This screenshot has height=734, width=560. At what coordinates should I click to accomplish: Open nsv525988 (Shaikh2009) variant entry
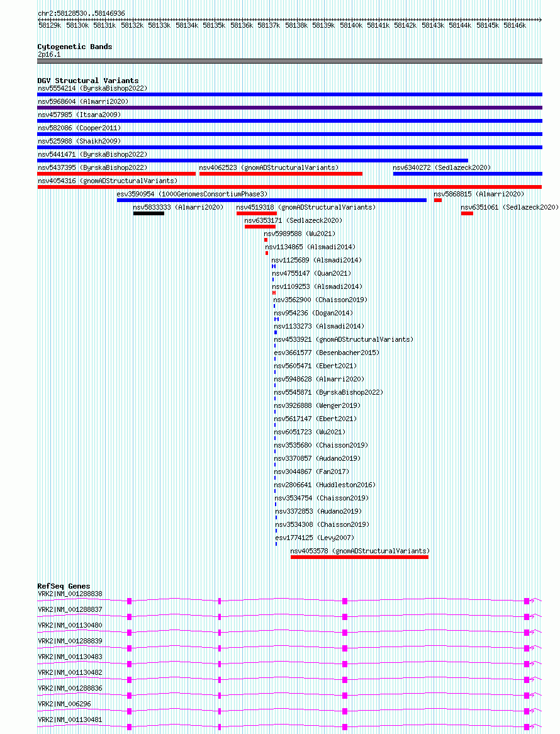[x=79, y=141]
